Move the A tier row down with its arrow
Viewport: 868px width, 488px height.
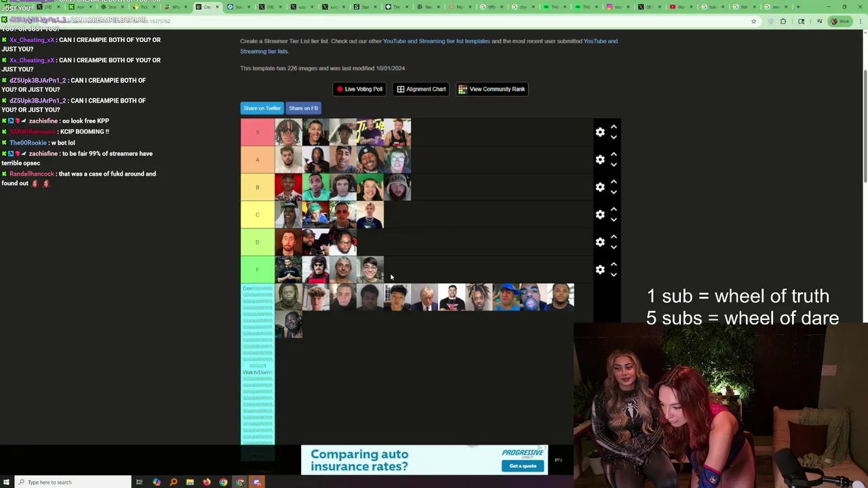[614, 165]
